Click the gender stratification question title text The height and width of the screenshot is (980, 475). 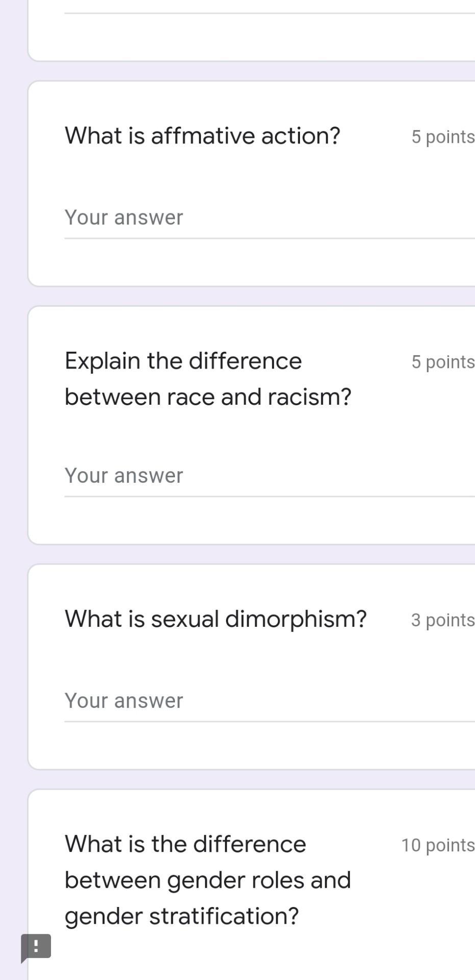[207, 879]
